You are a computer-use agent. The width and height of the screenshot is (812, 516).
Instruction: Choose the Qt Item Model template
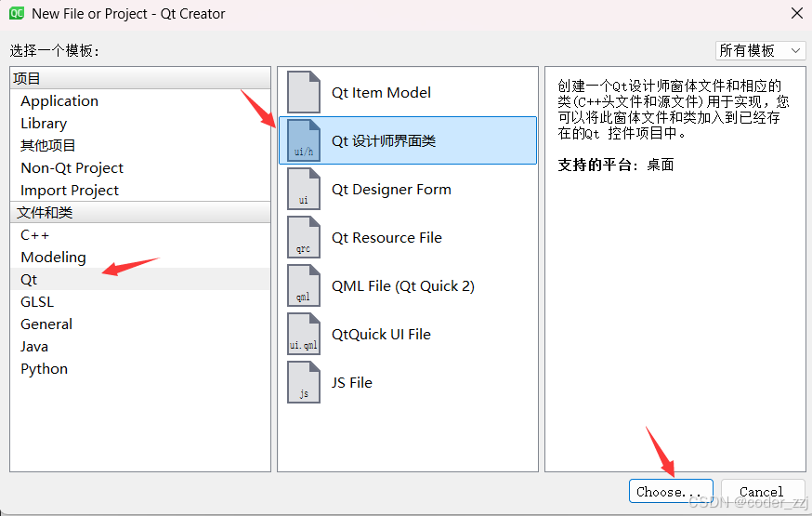click(408, 92)
